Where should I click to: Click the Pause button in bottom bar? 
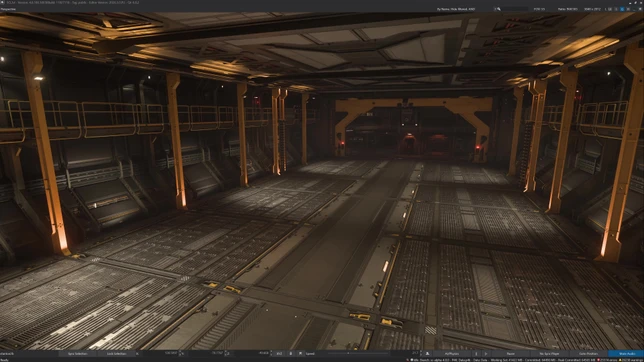(x=511, y=353)
